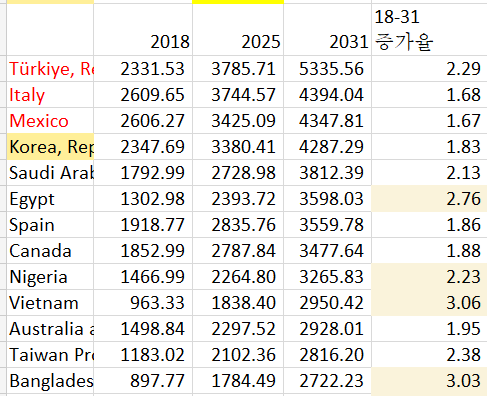This screenshot has height=396, width=487.
Task: Click Taiwan's growth ratio cell 2.38
Action: 429,355
